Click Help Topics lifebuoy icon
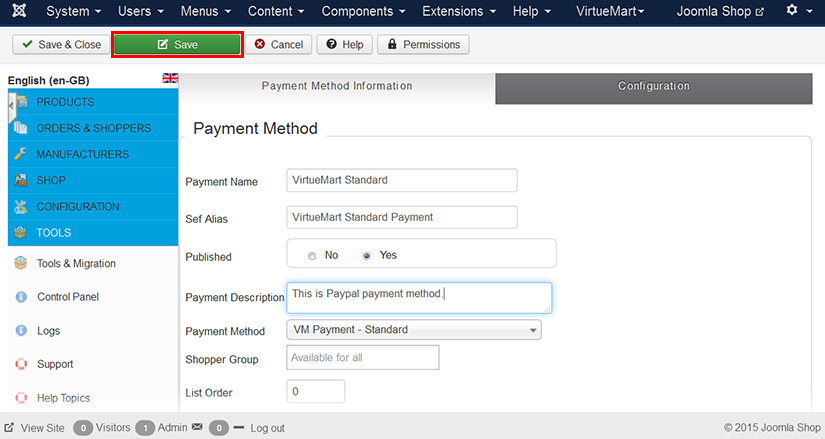 [x=20, y=398]
